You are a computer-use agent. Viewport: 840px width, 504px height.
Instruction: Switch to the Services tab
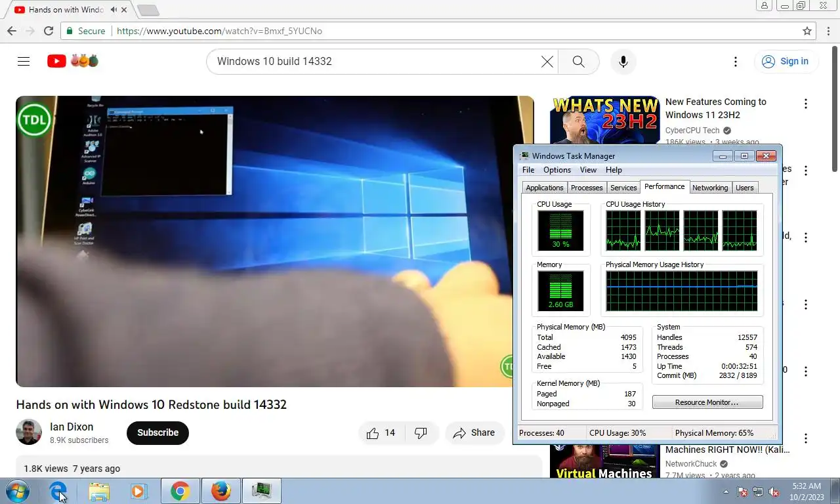pyautogui.click(x=623, y=188)
